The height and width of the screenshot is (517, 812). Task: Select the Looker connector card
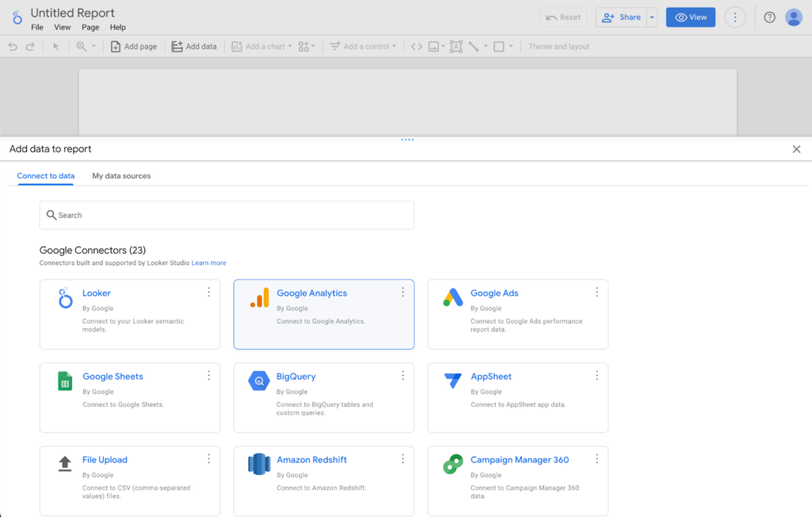point(130,315)
